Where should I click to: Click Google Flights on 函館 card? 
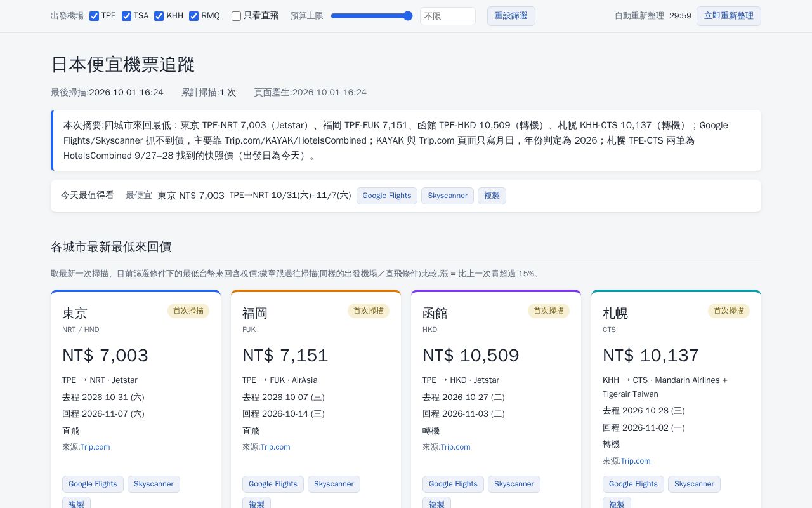tap(453, 484)
